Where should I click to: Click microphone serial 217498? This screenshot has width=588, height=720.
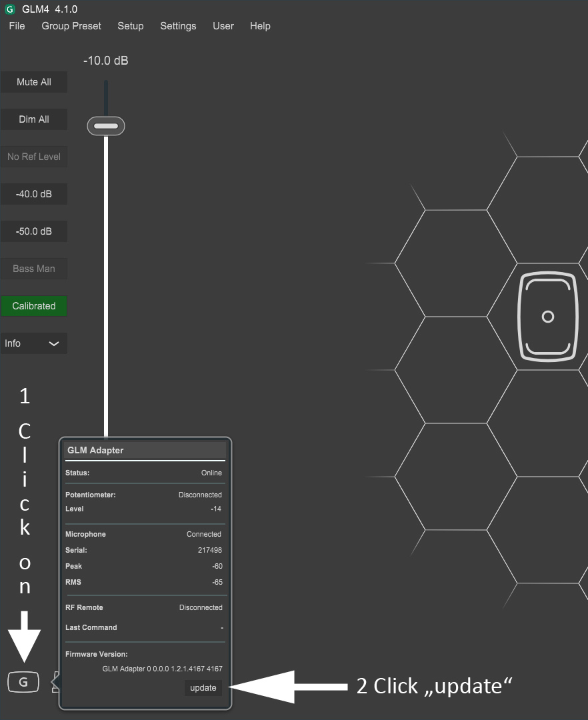[x=210, y=550]
